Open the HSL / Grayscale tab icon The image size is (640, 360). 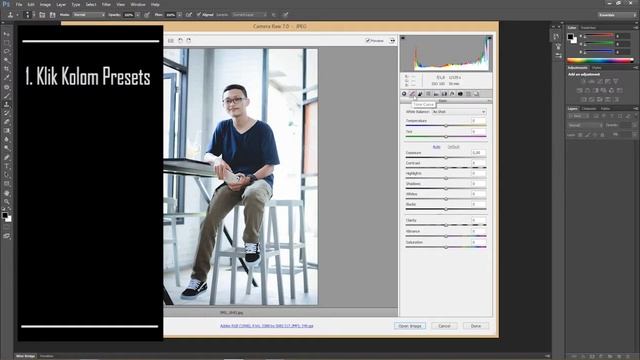pos(428,94)
